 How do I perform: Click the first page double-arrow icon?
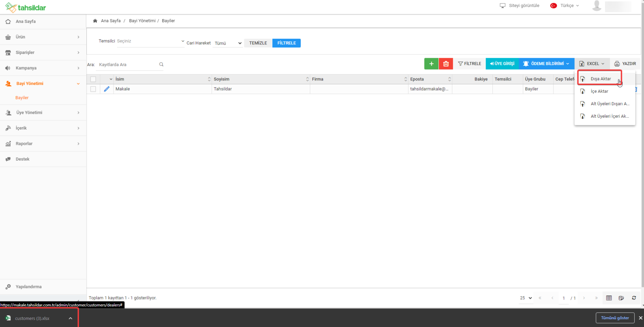540,298
